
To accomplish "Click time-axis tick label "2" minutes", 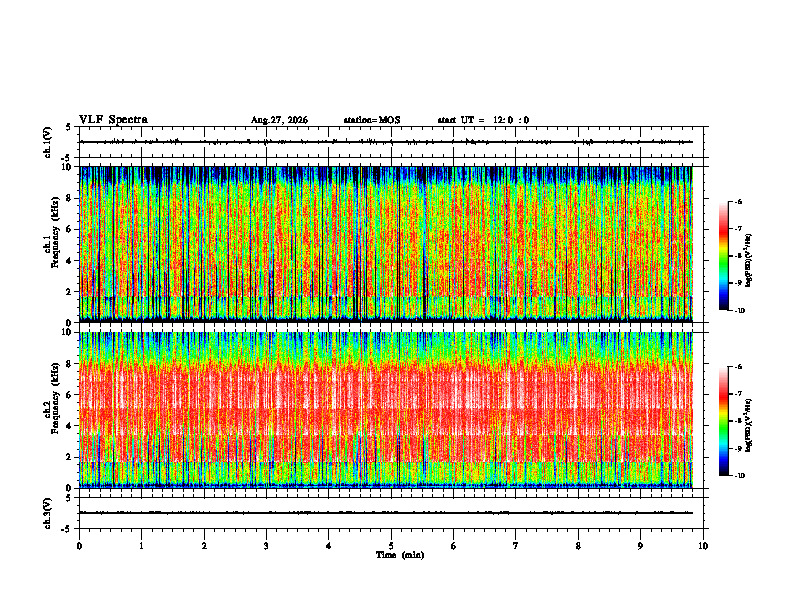I will [x=204, y=546].
